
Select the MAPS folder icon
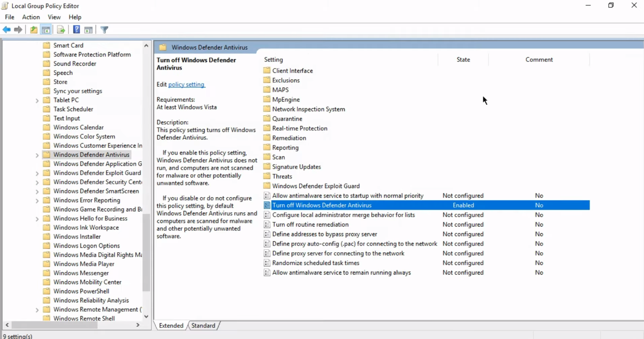267,90
